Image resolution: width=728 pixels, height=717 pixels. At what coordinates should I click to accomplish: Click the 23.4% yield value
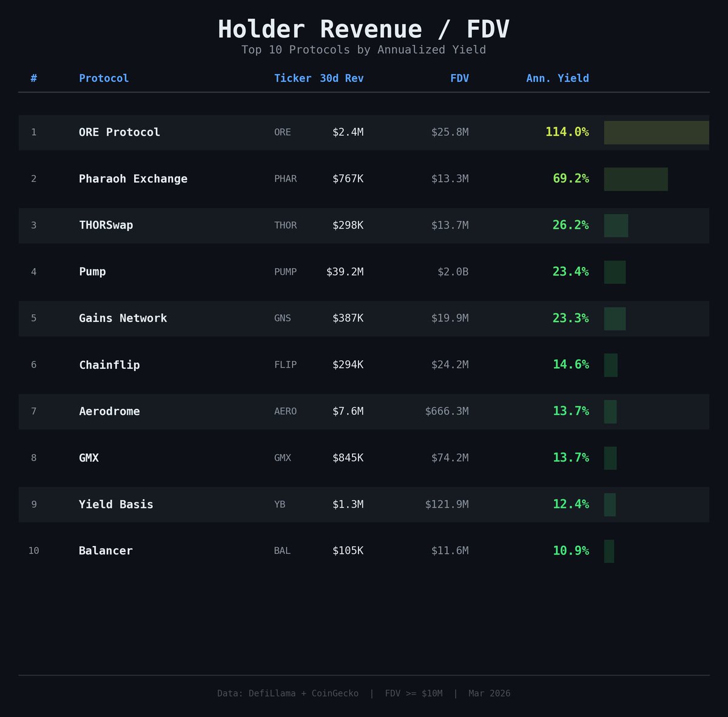pyautogui.click(x=570, y=272)
